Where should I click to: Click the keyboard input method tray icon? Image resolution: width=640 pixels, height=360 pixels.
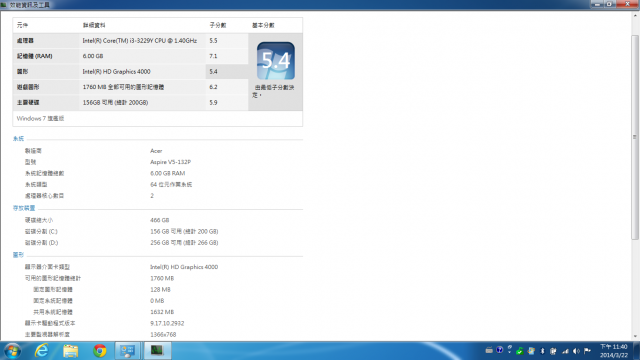point(489,350)
